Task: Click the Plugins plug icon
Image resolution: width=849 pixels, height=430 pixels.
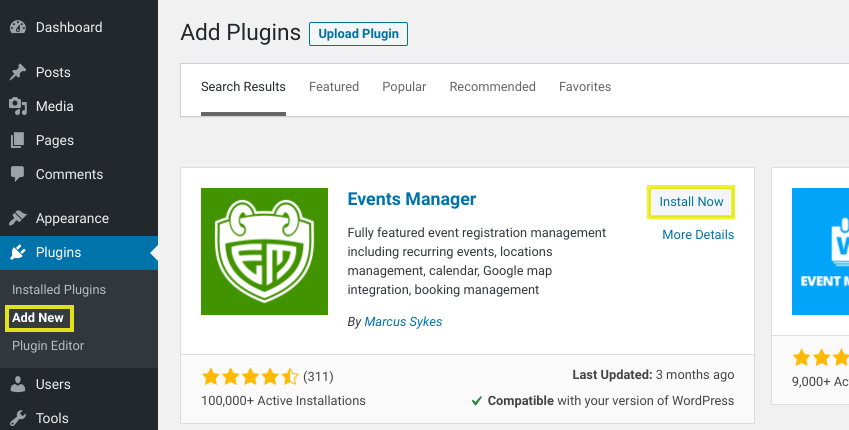Action: coord(18,252)
